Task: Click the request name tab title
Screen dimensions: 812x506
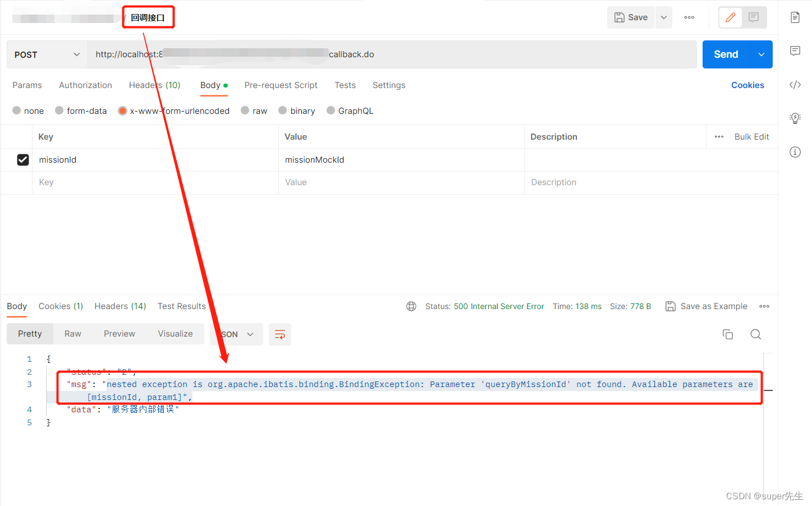Action: 148,17
